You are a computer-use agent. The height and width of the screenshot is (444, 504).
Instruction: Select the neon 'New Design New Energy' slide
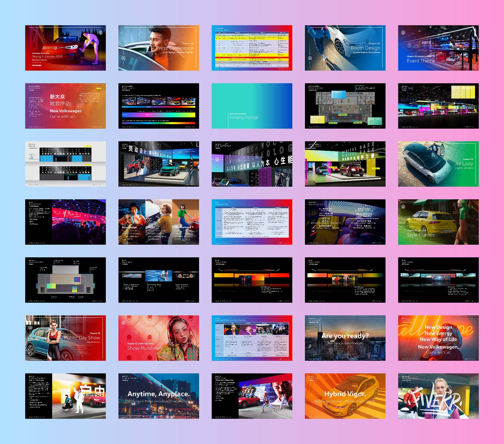[438, 338]
